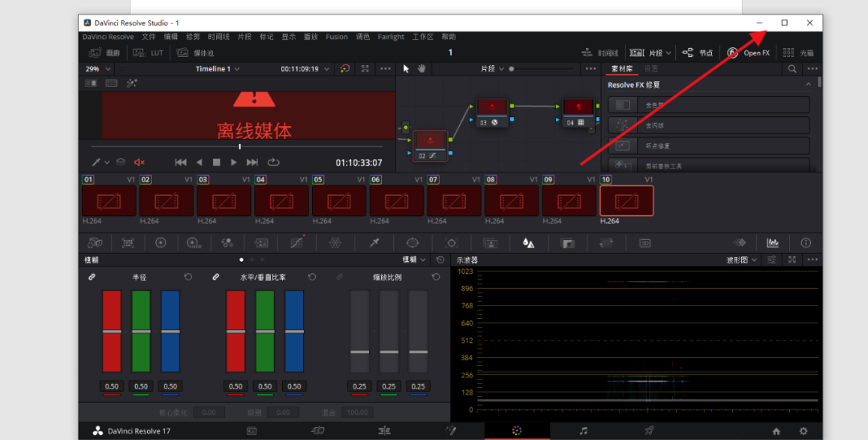Open node editor three-dot options menu

pyautogui.click(x=592, y=69)
